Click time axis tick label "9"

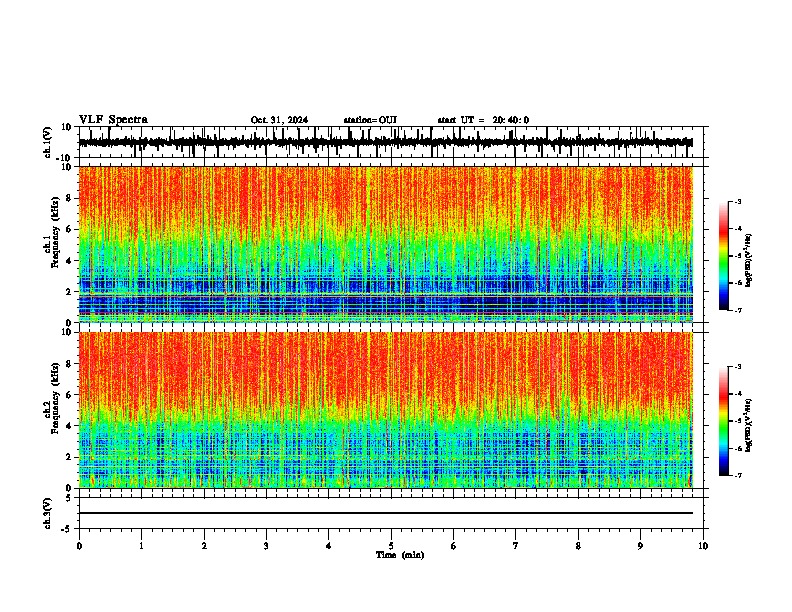click(x=640, y=546)
